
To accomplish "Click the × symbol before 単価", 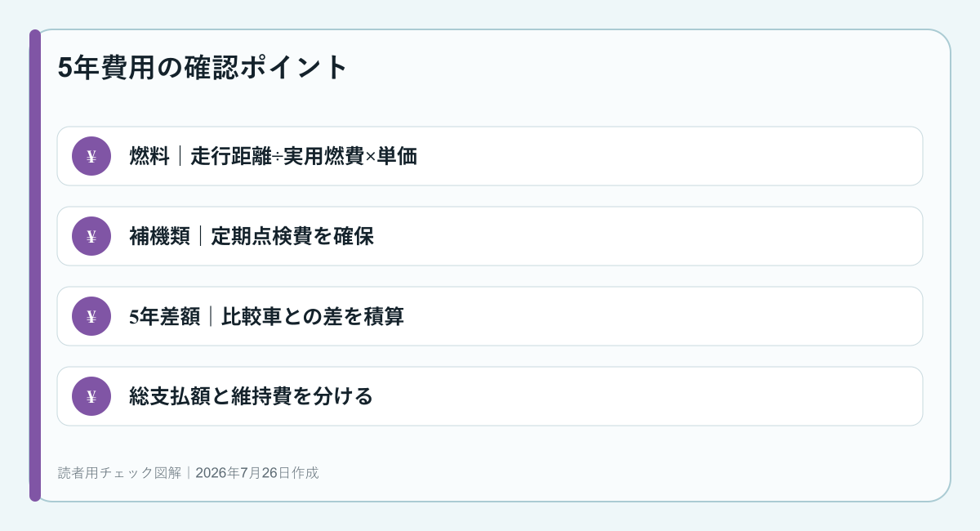I will (371, 157).
